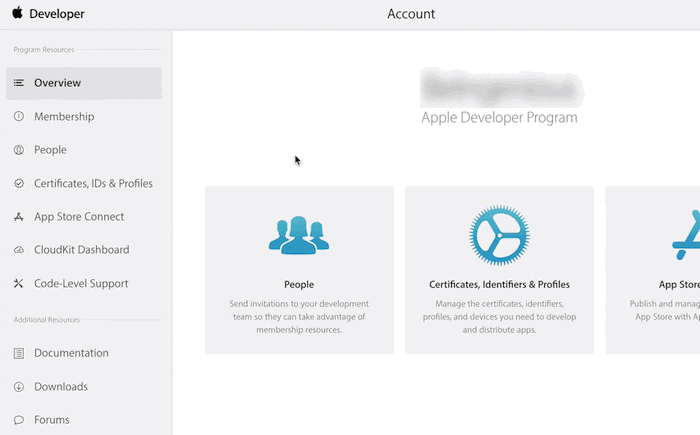Click the blurred account name
This screenshot has height=435, width=700.
tap(502, 88)
